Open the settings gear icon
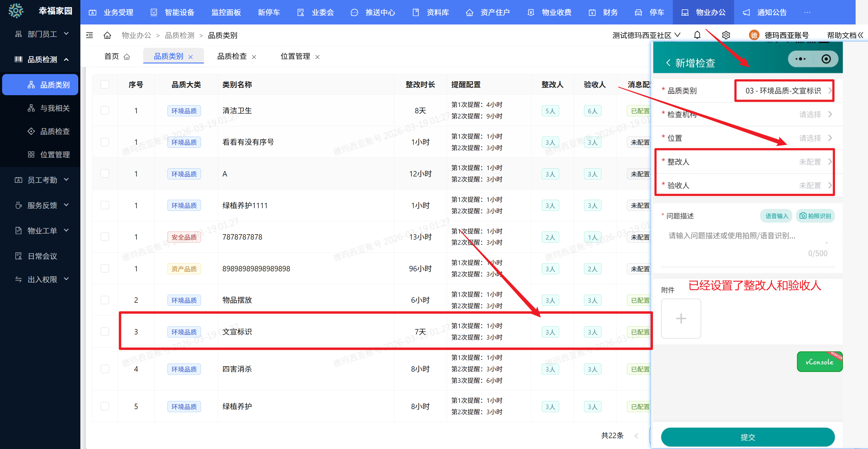Screen dimensions: 868x449 726,35
